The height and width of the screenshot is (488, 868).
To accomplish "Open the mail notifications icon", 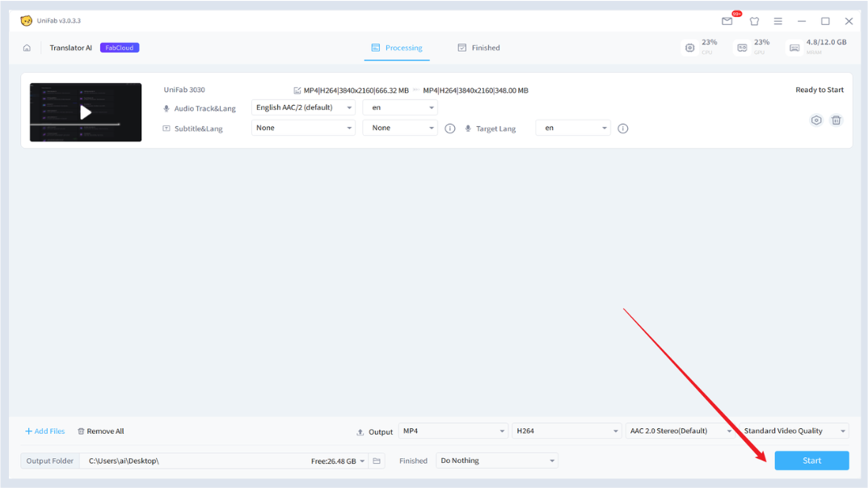I will pyautogui.click(x=727, y=21).
